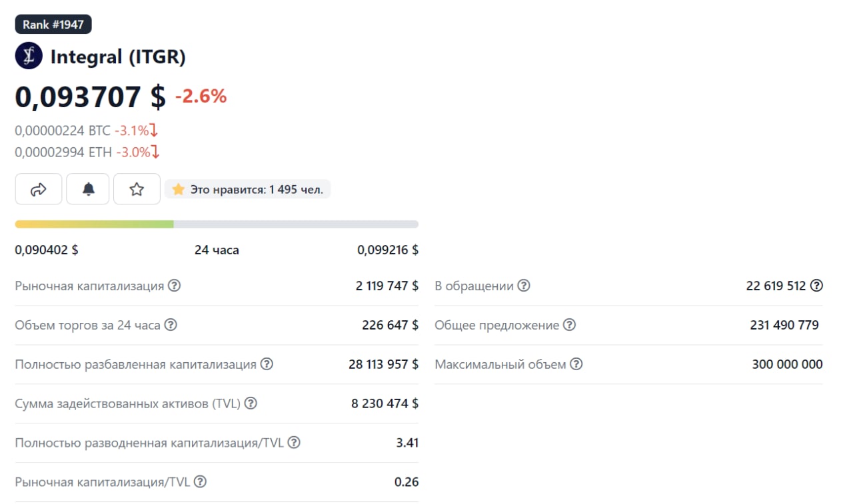
Task: Open help icon beside Максимальный объем
Action: coord(576,364)
